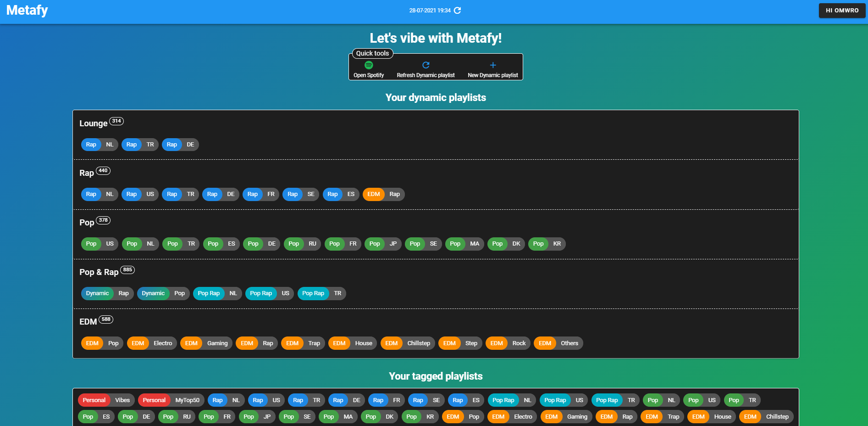Viewport: 868px width, 426px height.
Task: Select the EDM Chillstep tag in EDM row
Action: pyautogui.click(x=408, y=343)
